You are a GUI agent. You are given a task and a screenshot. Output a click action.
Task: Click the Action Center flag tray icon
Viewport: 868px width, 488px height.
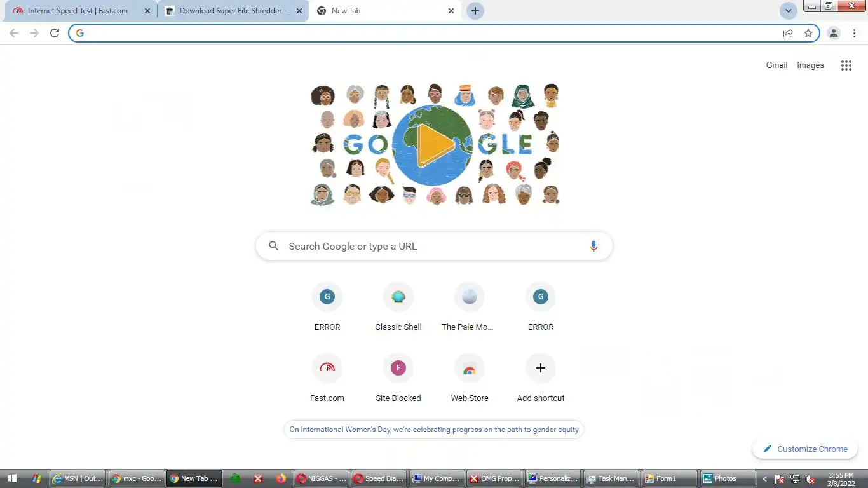tap(780, 479)
